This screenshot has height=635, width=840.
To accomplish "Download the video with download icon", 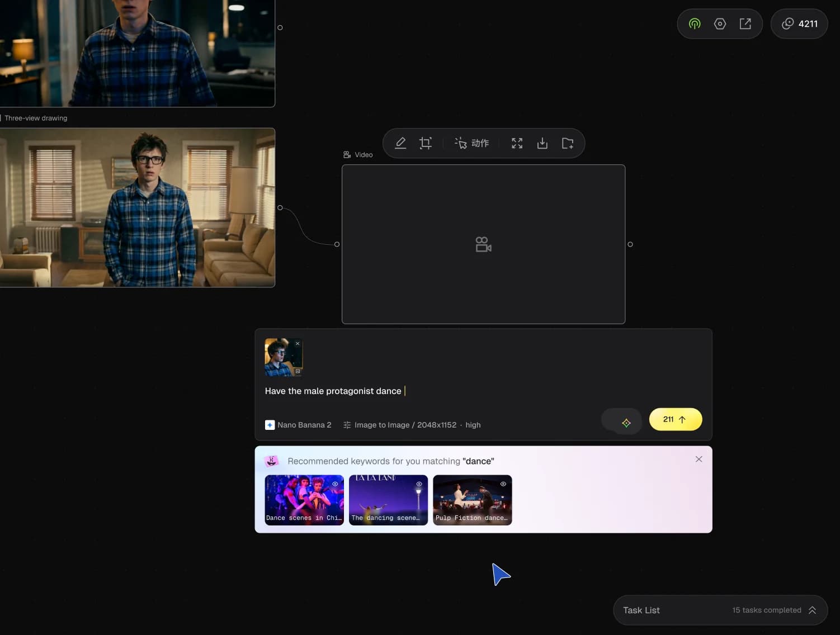I will [542, 143].
